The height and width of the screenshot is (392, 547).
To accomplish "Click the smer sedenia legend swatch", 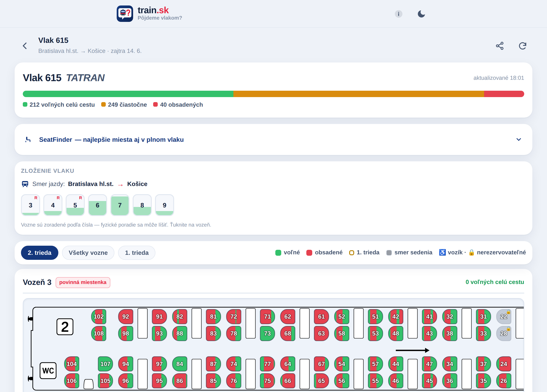I will coord(389,253).
